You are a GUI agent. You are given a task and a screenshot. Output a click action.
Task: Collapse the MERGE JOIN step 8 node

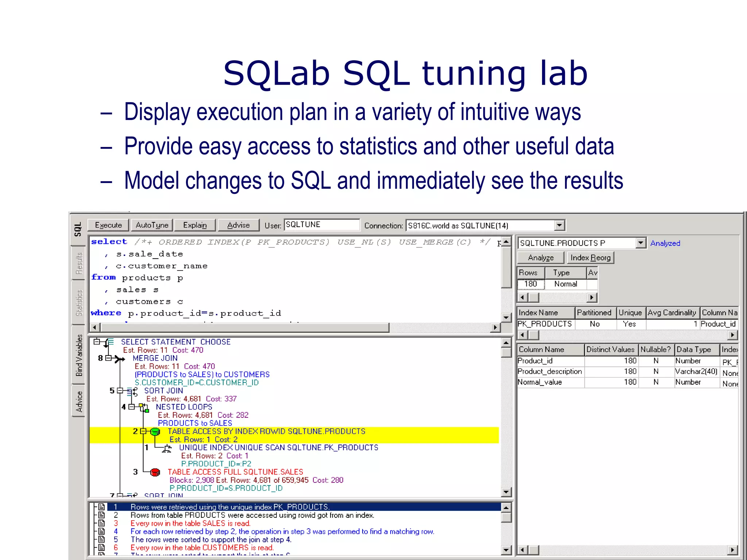click(x=108, y=358)
